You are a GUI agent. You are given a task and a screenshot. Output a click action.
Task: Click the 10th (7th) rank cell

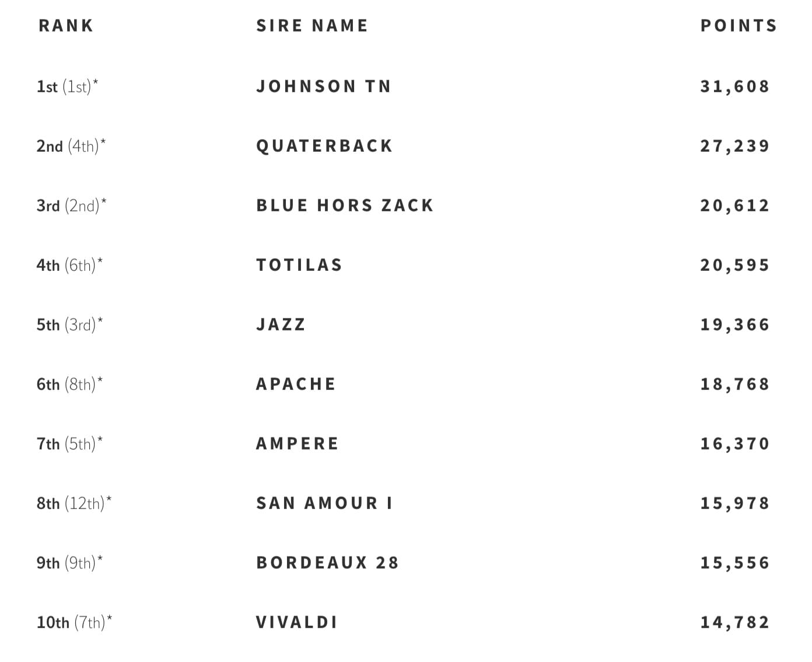point(74,622)
